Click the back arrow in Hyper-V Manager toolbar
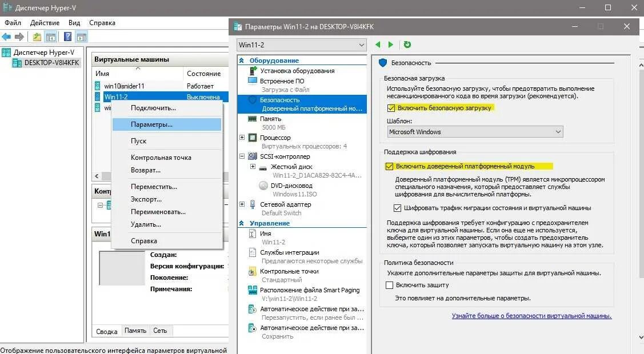Image resolution: width=644 pixels, height=354 pixels. (6, 37)
